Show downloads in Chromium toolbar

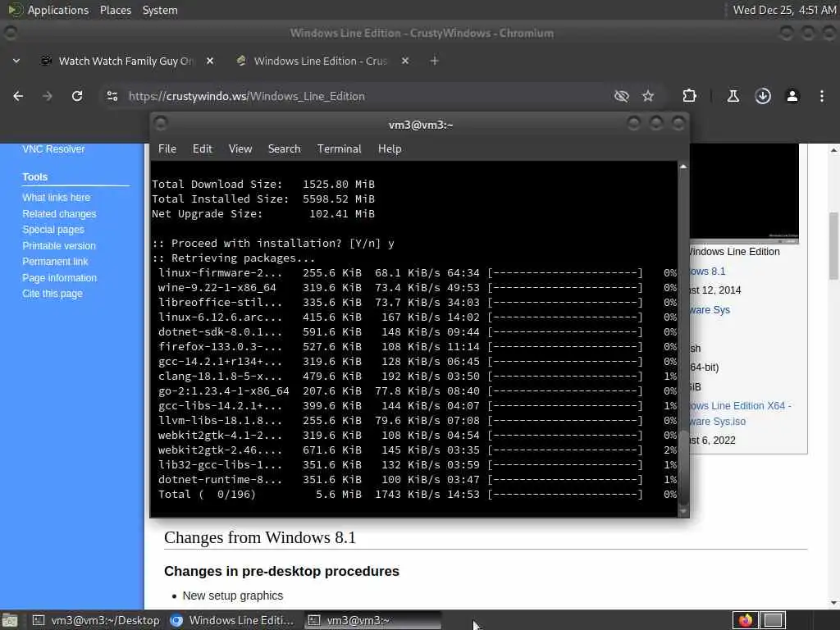coord(763,96)
